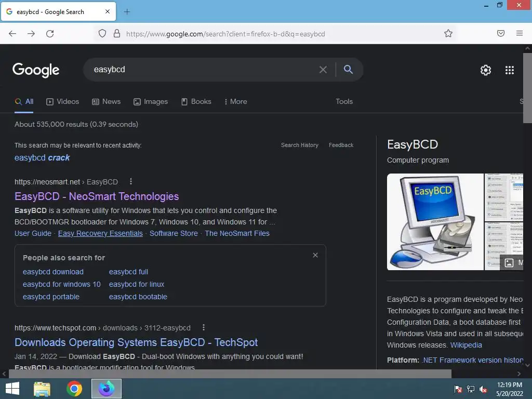
Task: Open the flag notification tray icon
Action: pos(458,389)
